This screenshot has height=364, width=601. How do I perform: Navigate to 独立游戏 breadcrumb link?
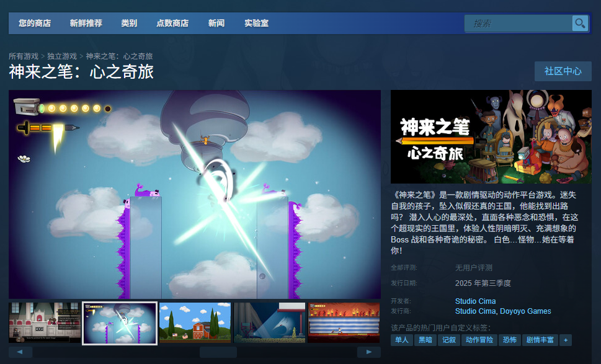tap(62, 56)
